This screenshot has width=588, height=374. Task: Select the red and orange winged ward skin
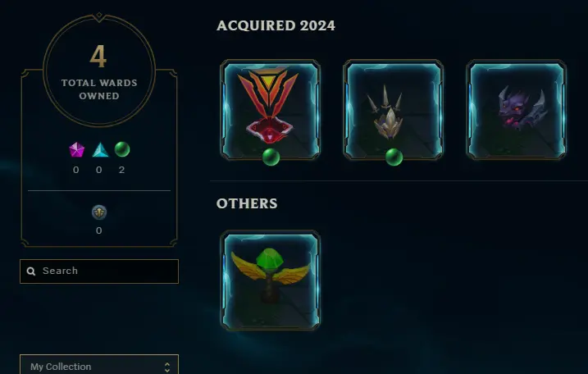pos(270,110)
